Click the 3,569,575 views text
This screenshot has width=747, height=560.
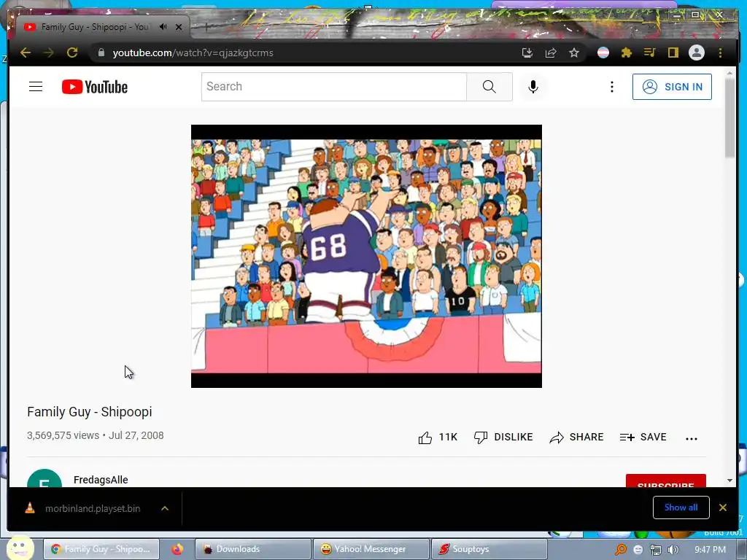63,436
